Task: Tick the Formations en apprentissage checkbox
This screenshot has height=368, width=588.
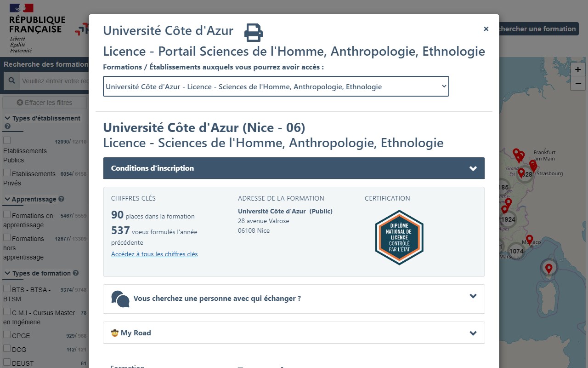Action: tap(7, 215)
